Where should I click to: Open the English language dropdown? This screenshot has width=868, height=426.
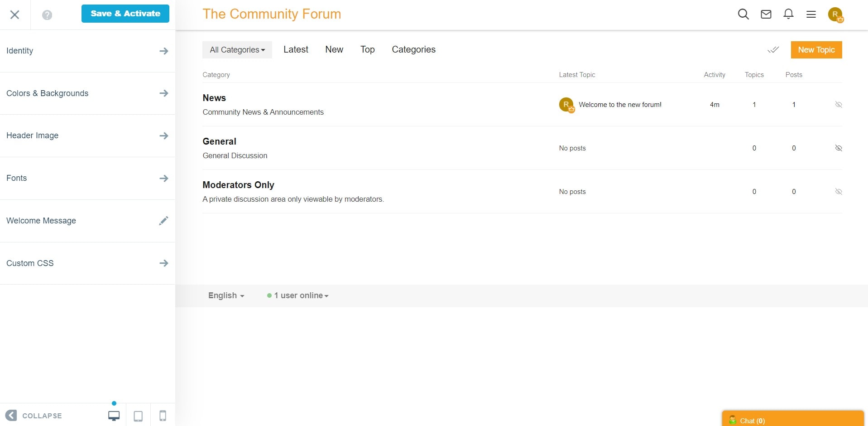tap(226, 295)
